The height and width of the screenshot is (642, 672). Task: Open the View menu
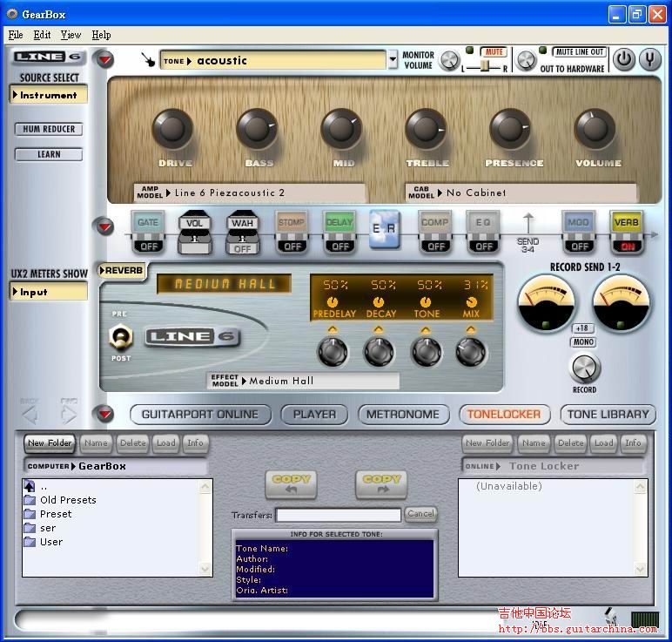coord(71,35)
